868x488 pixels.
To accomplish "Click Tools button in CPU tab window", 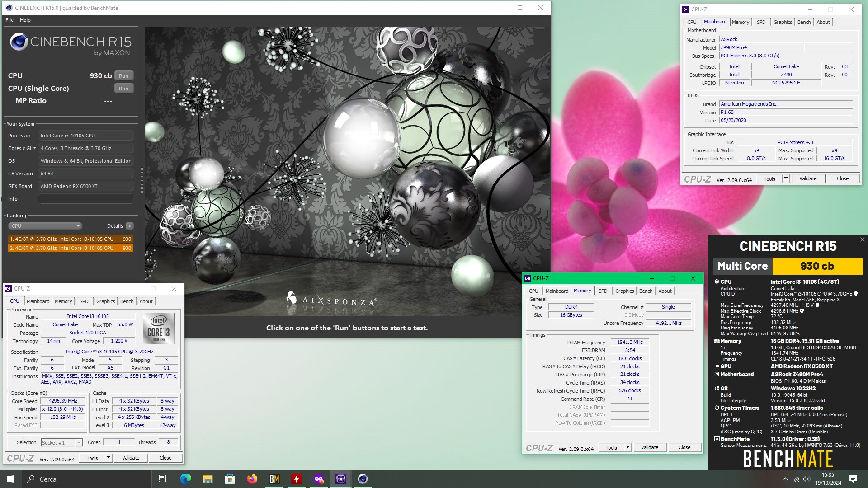I will pos(92,458).
